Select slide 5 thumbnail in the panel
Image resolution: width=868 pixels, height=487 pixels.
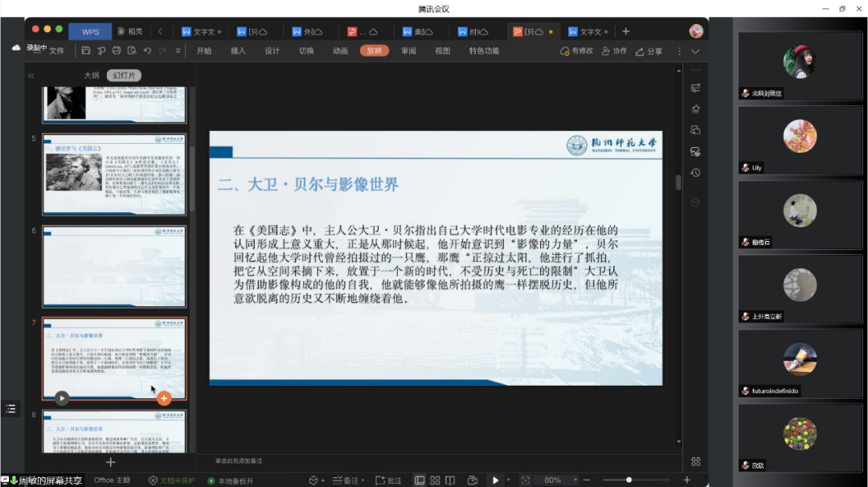[114, 174]
